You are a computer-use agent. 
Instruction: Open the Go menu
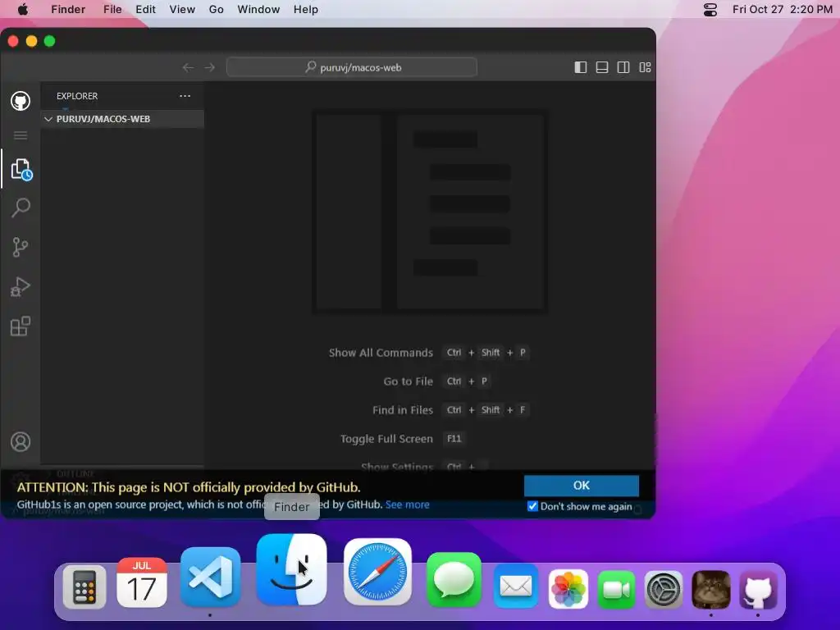[216, 10]
